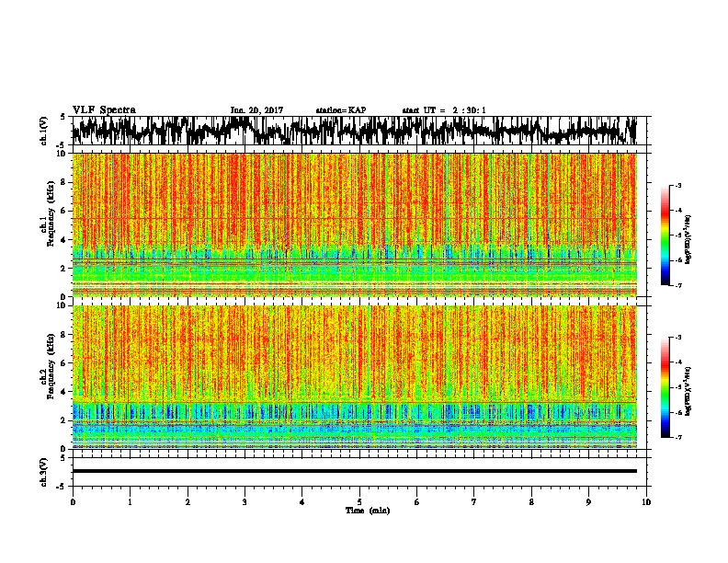
Task: Click the '-3' label on ch.1 color bar
Action: 677,185
